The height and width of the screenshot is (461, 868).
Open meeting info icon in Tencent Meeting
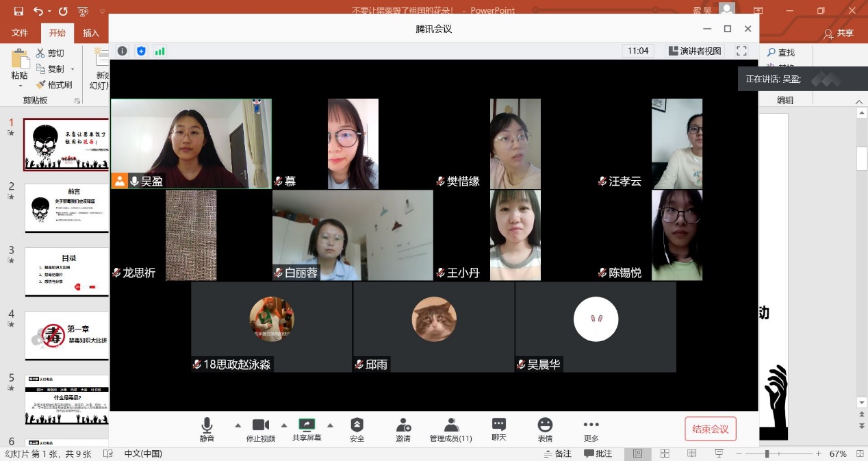click(x=122, y=51)
